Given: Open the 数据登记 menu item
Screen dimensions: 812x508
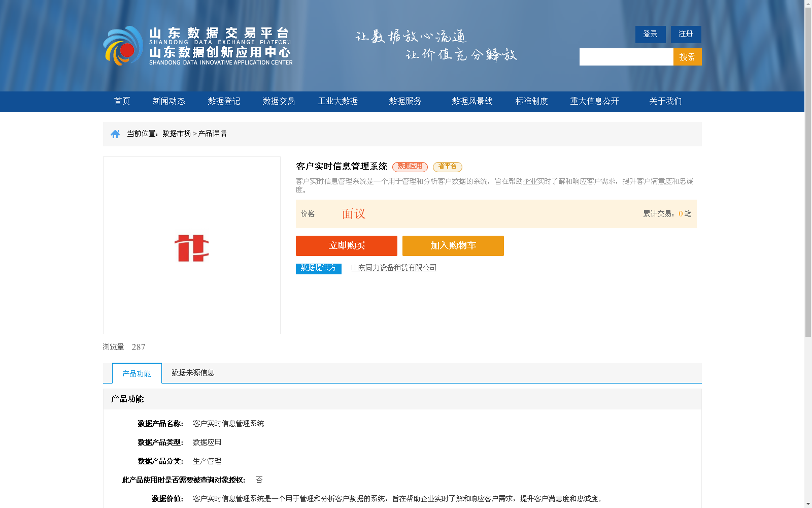Looking at the screenshot, I should pos(224,101).
